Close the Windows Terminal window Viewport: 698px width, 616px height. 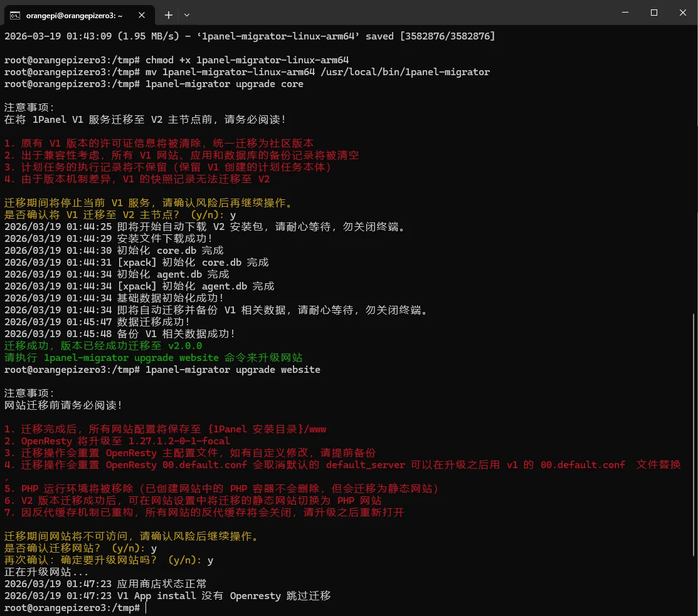click(x=682, y=13)
